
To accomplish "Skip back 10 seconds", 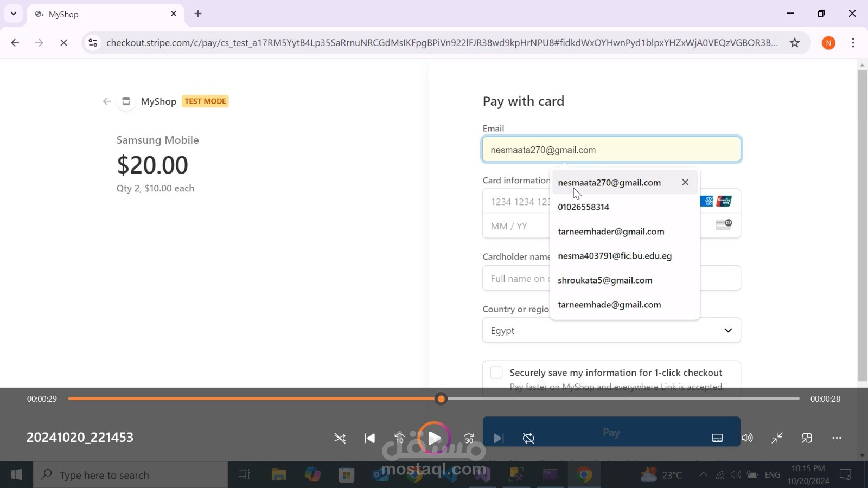I will click(399, 438).
